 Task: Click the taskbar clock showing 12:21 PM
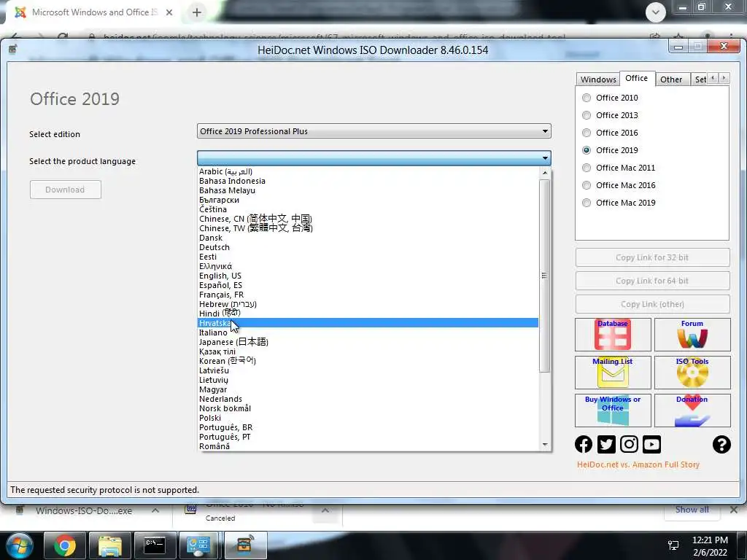[x=710, y=546]
